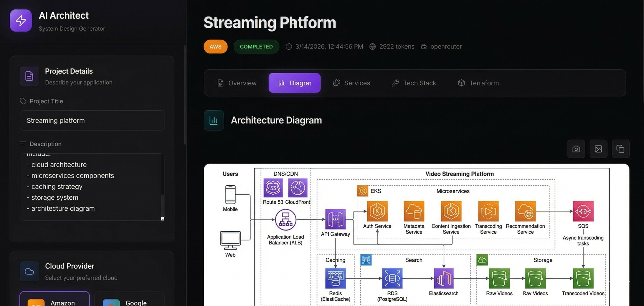The image size is (644, 306).
Task: Select the Elasticsearch node in the diagram
Action: click(444, 278)
